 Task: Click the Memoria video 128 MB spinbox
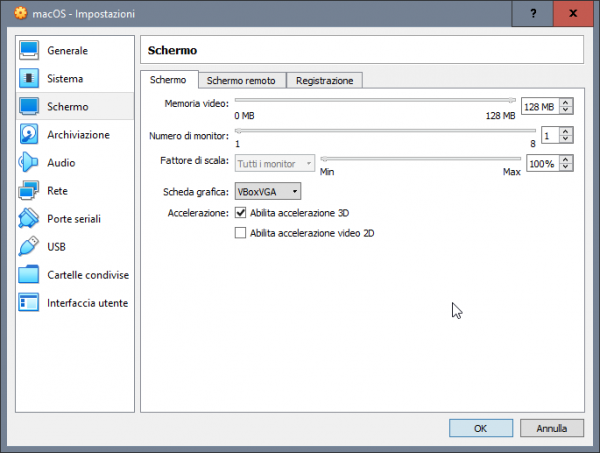click(540, 107)
